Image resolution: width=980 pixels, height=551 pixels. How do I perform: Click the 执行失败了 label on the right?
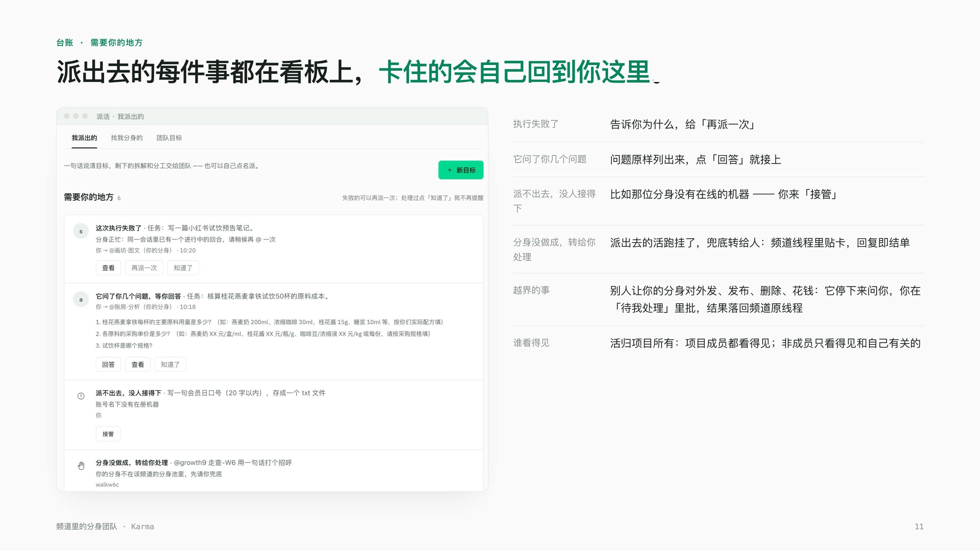coord(536,124)
